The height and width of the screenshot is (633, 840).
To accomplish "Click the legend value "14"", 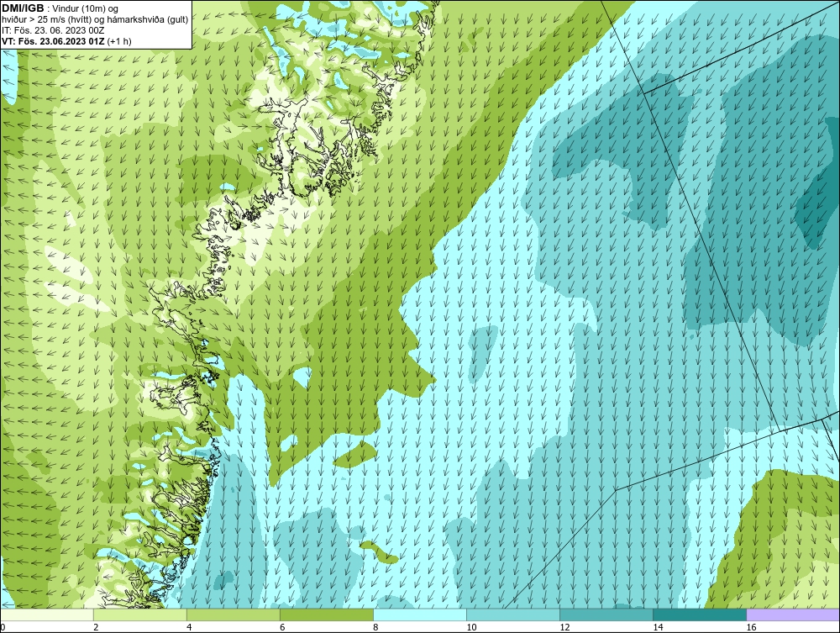I will tap(658, 628).
